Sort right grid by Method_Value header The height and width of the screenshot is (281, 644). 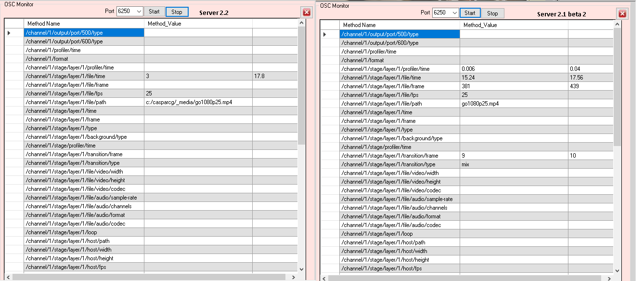[514, 25]
